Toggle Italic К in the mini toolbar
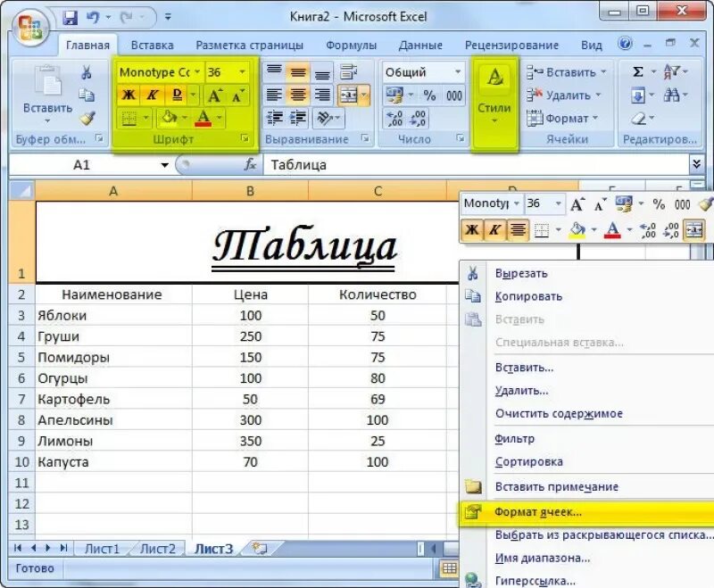 coord(495,230)
